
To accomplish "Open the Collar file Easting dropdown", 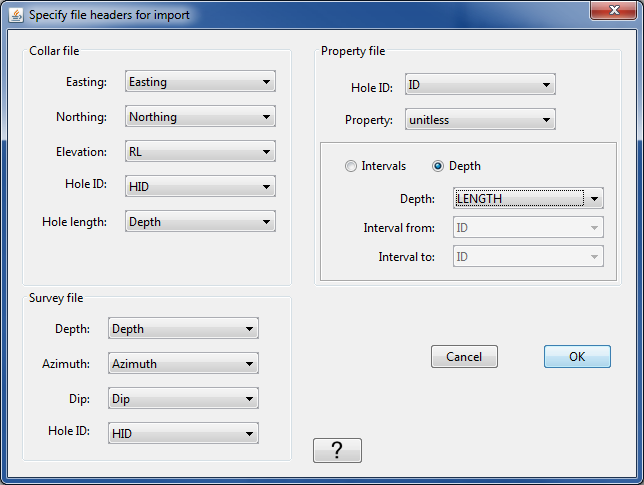I will 200,81.
